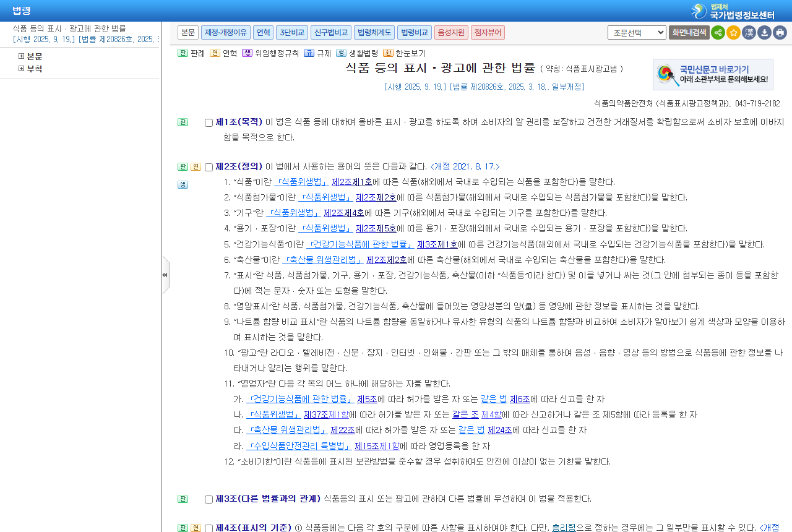
Task: Tick the 제2조(정의) checkbox
Action: point(209,167)
